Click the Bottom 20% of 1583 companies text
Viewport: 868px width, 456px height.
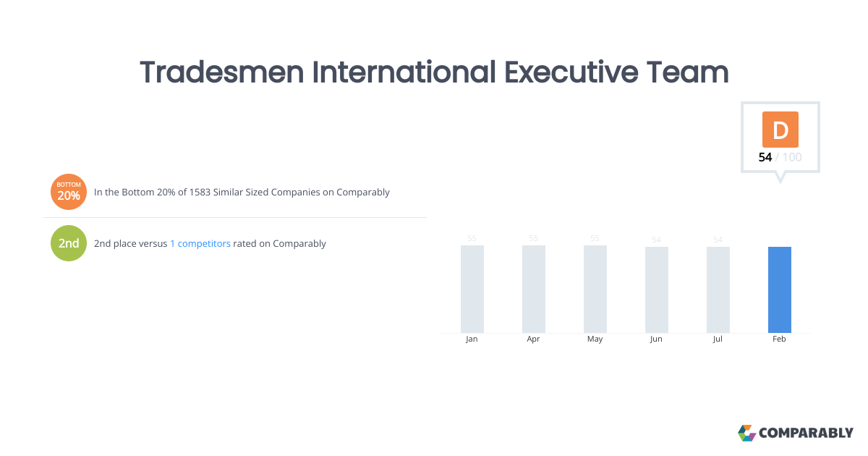[242, 193]
